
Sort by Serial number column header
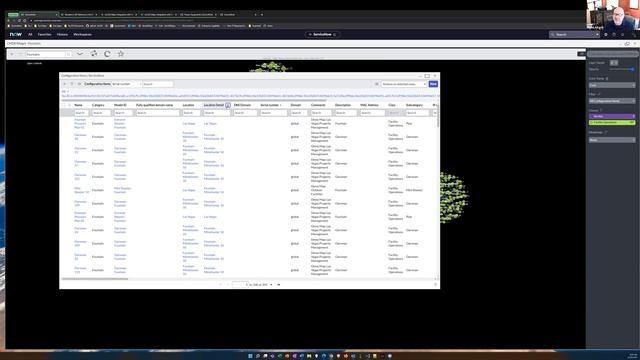point(269,105)
